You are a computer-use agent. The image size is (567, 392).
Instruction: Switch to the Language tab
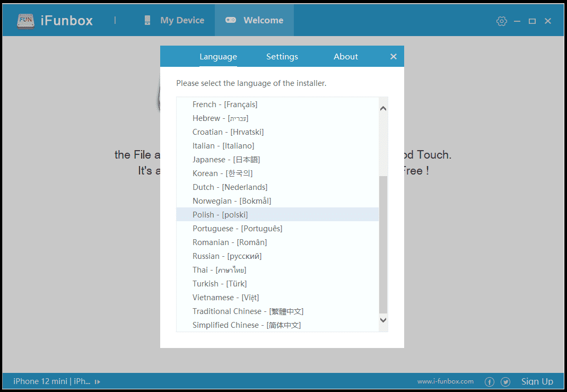point(218,57)
